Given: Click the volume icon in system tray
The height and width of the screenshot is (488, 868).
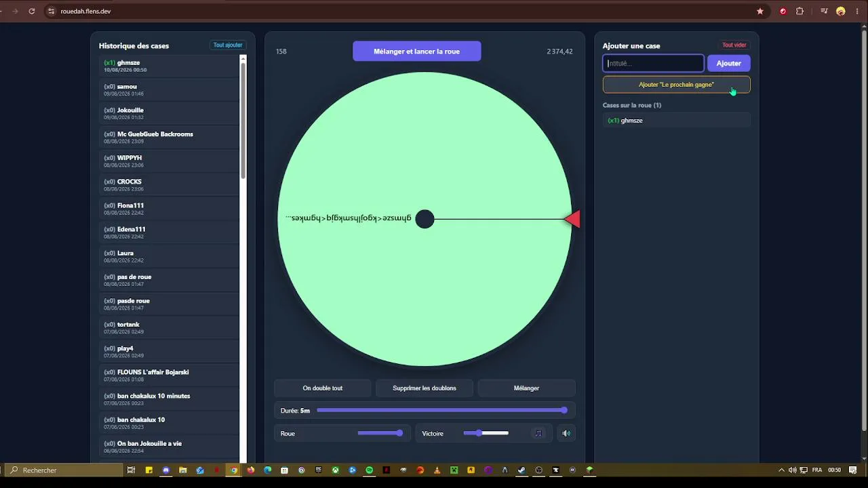Looking at the screenshot, I should point(793,470).
